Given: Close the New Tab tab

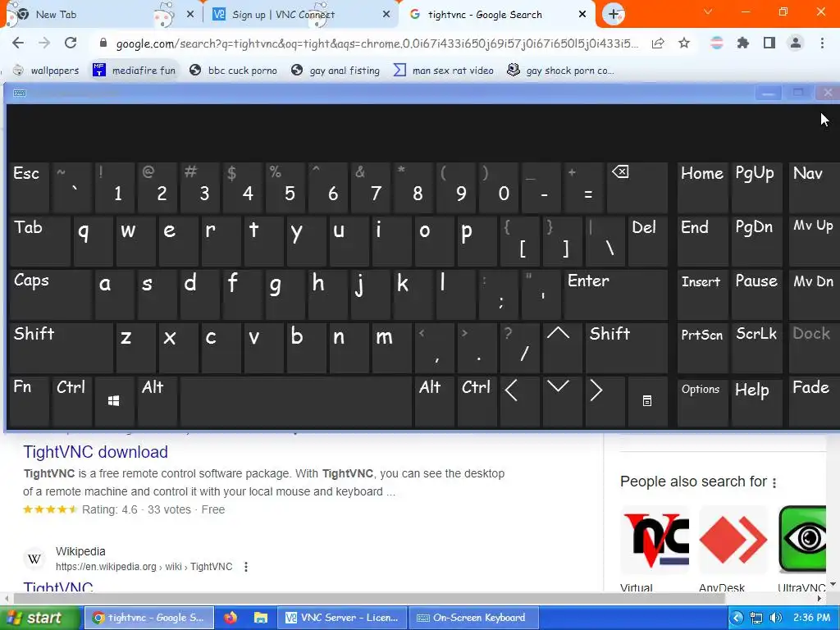Looking at the screenshot, I should [x=190, y=15].
